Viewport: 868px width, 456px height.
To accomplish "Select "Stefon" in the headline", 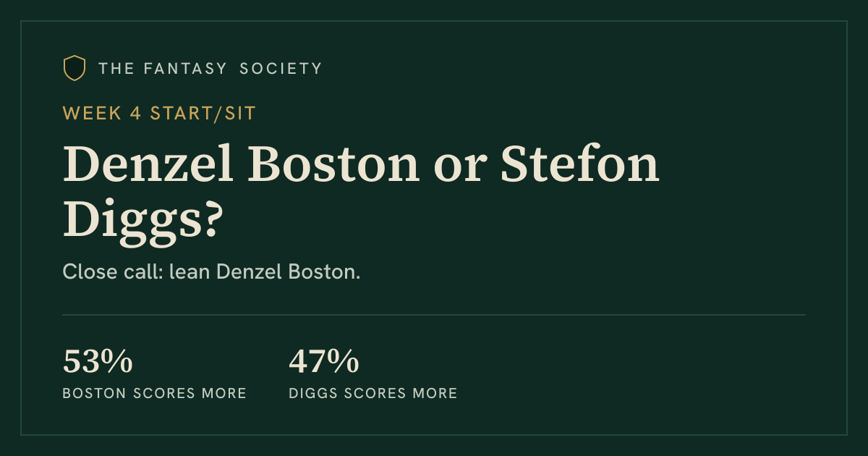I will [580, 165].
